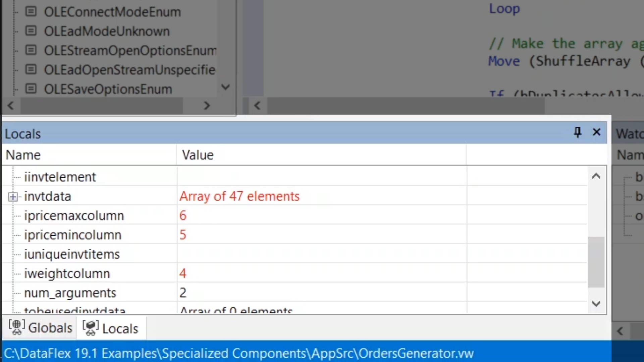Select the ipricemaxcolumn variable row
The height and width of the screenshot is (362, 644).
coord(74,216)
